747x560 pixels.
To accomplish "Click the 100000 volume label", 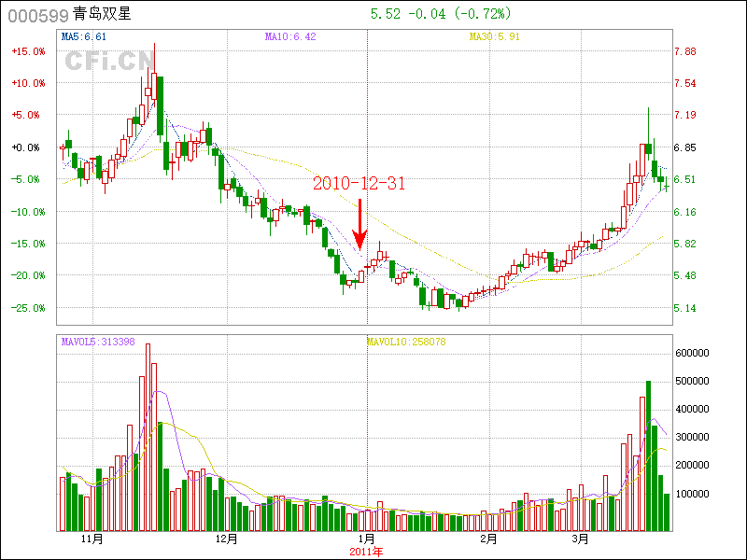I will [x=692, y=494].
